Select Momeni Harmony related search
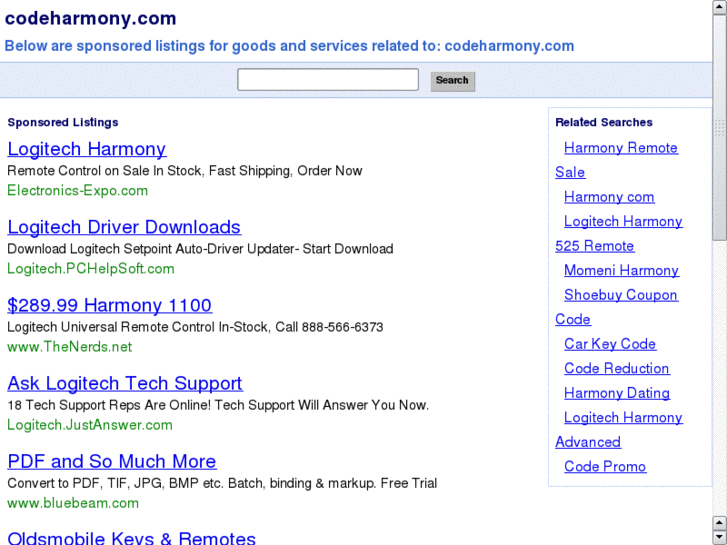 coord(621,270)
